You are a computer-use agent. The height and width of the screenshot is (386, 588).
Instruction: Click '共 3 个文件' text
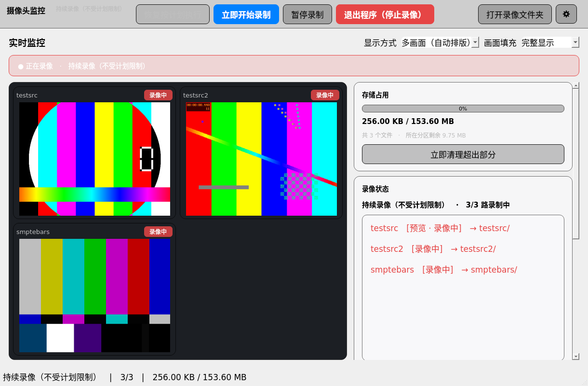[x=377, y=136]
